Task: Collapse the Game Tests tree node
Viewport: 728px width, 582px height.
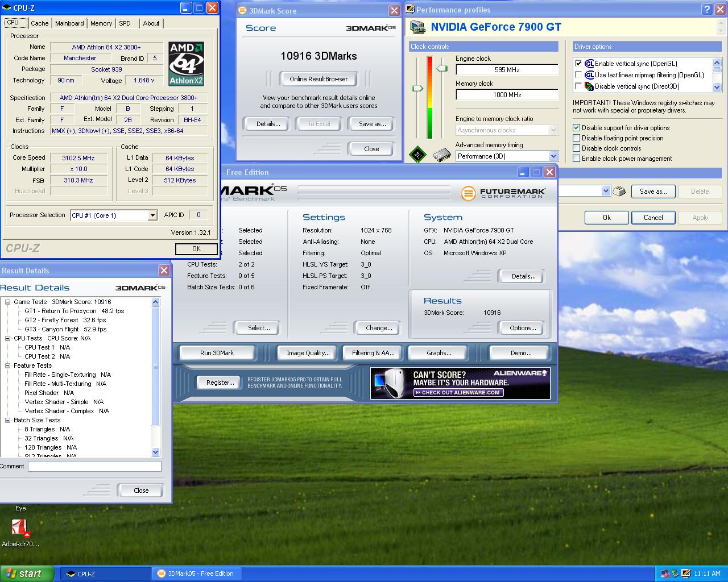Action: pyautogui.click(x=8, y=302)
